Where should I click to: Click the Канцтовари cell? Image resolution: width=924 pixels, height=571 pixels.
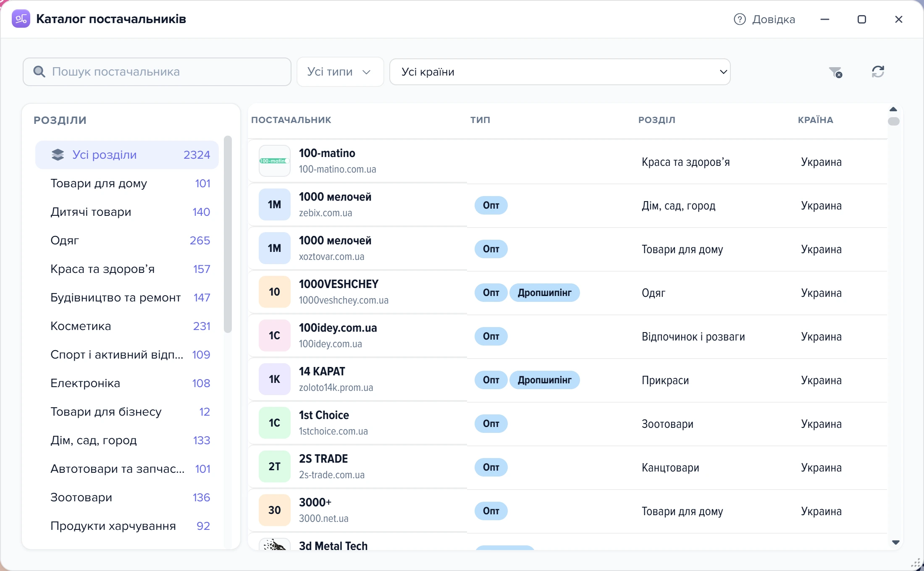(670, 468)
